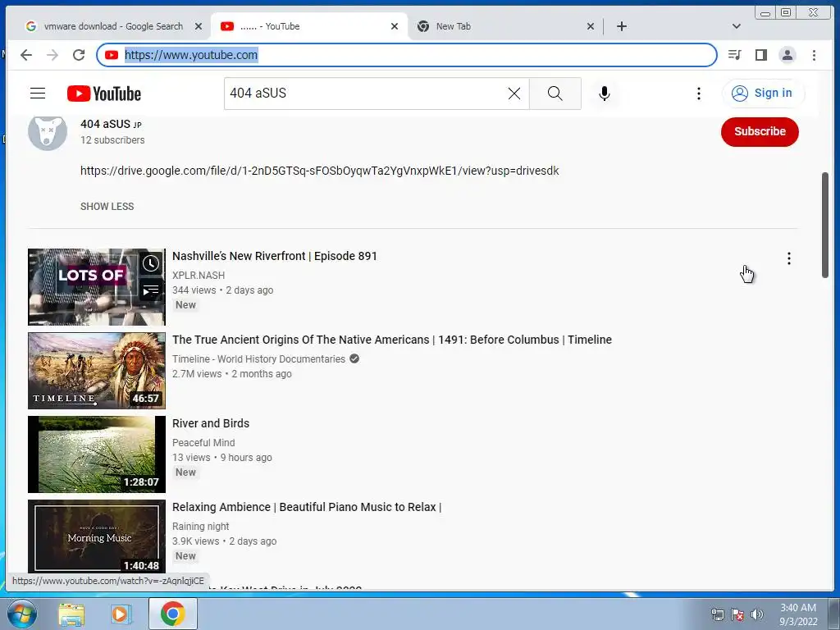The width and height of the screenshot is (840, 630).
Task: Open Relaxing Ambience Morning Music thumbnail
Action: (x=97, y=536)
